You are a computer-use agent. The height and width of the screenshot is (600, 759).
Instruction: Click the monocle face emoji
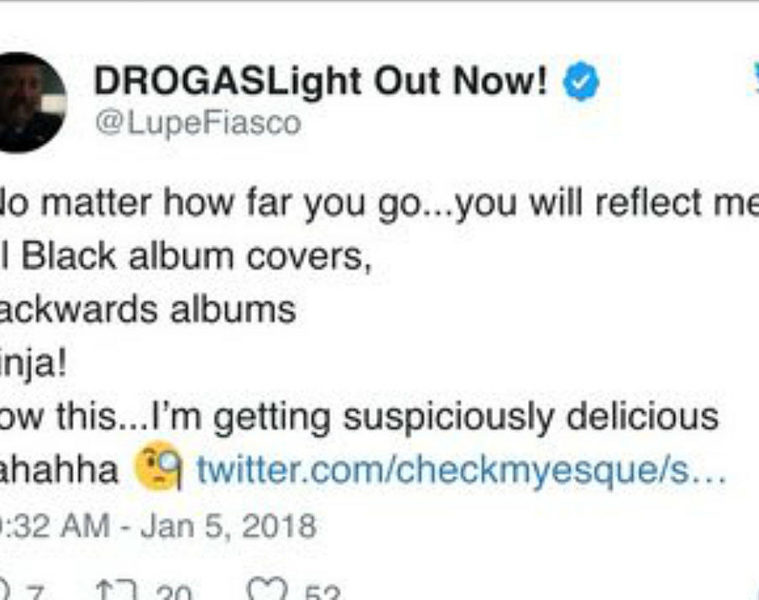158,466
